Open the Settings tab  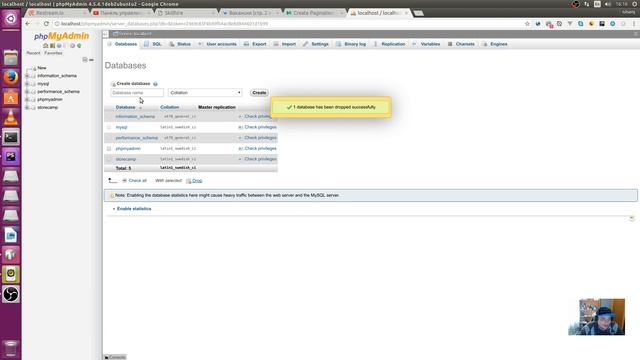point(316,44)
